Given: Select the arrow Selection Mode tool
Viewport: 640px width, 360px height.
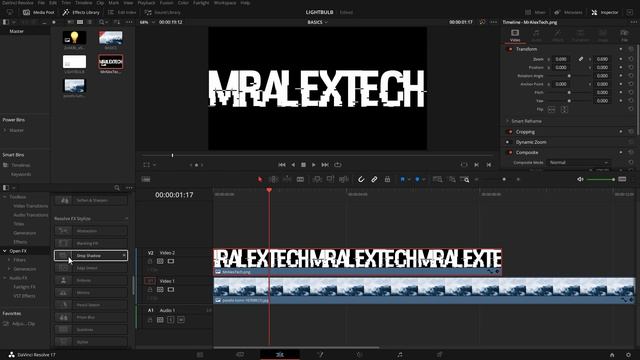Looking at the screenshot, I should tap(260, 179).
